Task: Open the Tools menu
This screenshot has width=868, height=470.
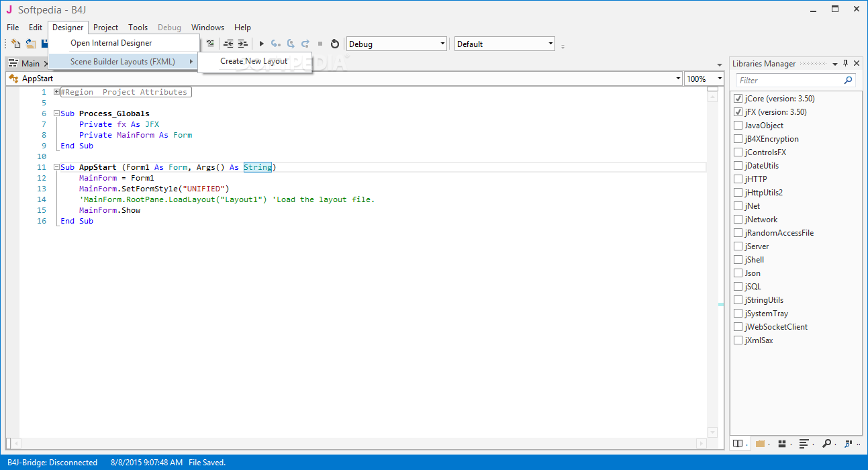Action: (138, 28)
